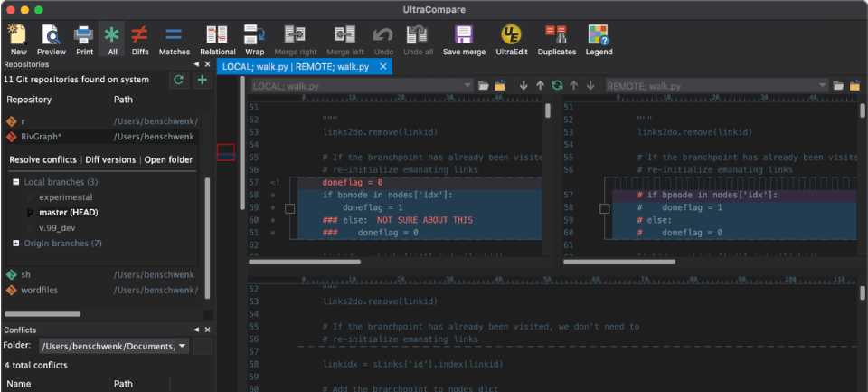
Task: Close the walk.py comparison tab
Action: (x=382, y=66)
